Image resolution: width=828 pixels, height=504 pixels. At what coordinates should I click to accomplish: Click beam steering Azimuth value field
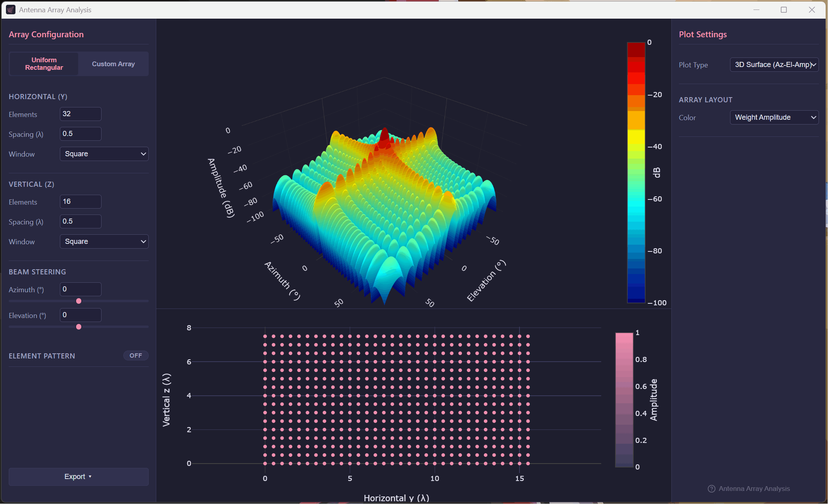[x=80, y=289]
